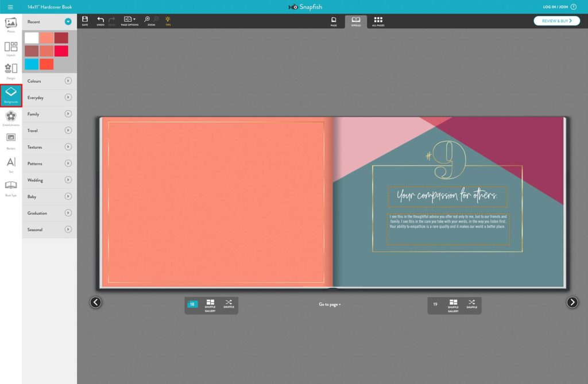The height and width of the screenshot is (384, 588).
Task: Open the Embellishments panel
Action: (x=10, y=118)
